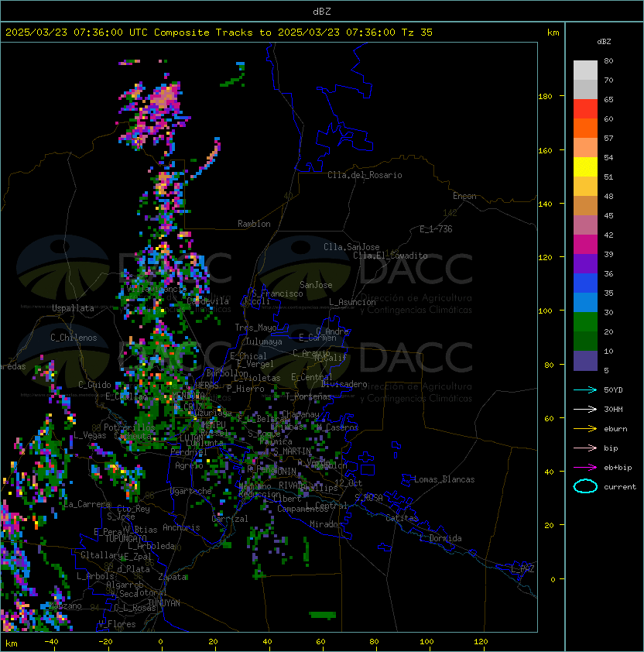
Task: Click the Uspallata map label
Action: pyautogui.click(x=73, y=308)
